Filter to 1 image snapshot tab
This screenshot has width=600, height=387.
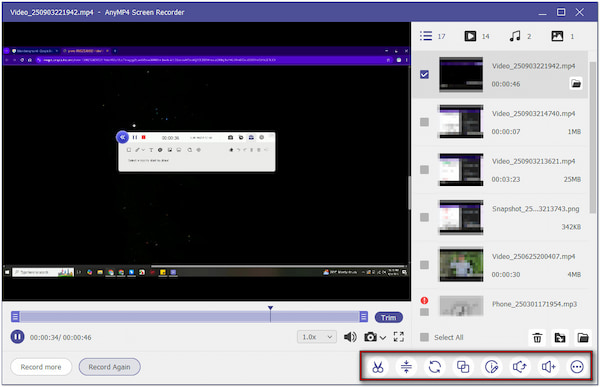pos(562,36)
